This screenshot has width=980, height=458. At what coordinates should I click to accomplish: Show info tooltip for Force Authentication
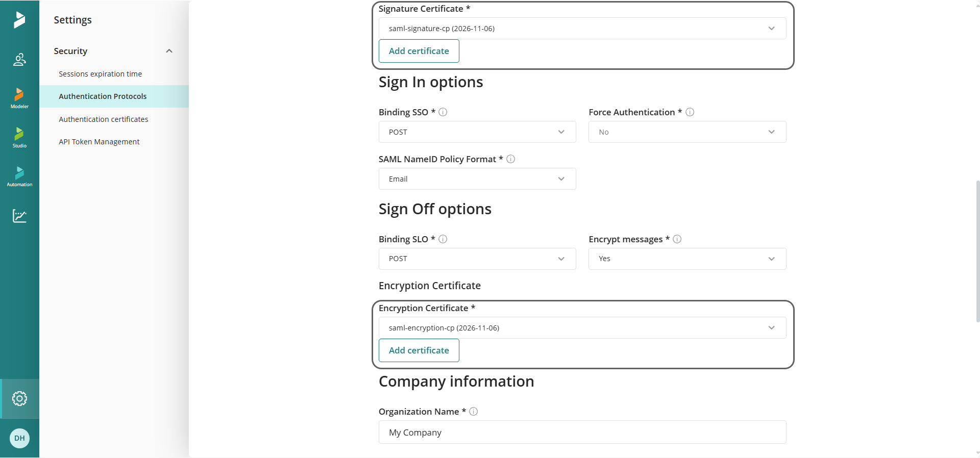[x=690, y=112]
